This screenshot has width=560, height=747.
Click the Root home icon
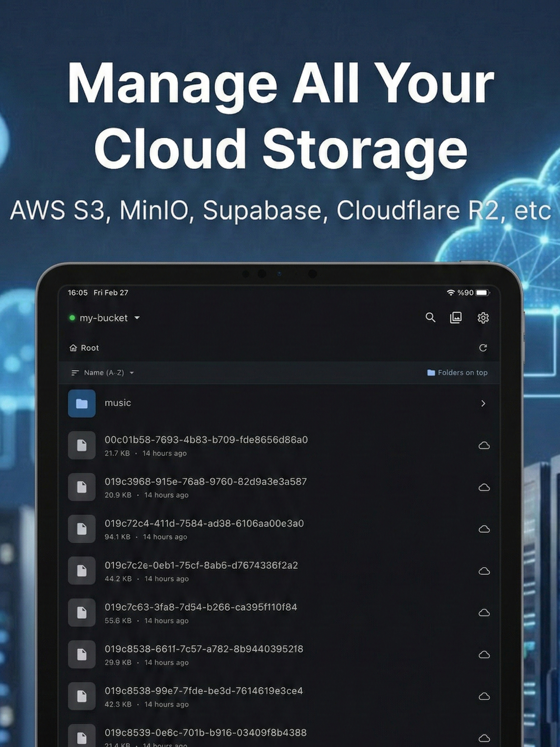[x=73, y=348]
